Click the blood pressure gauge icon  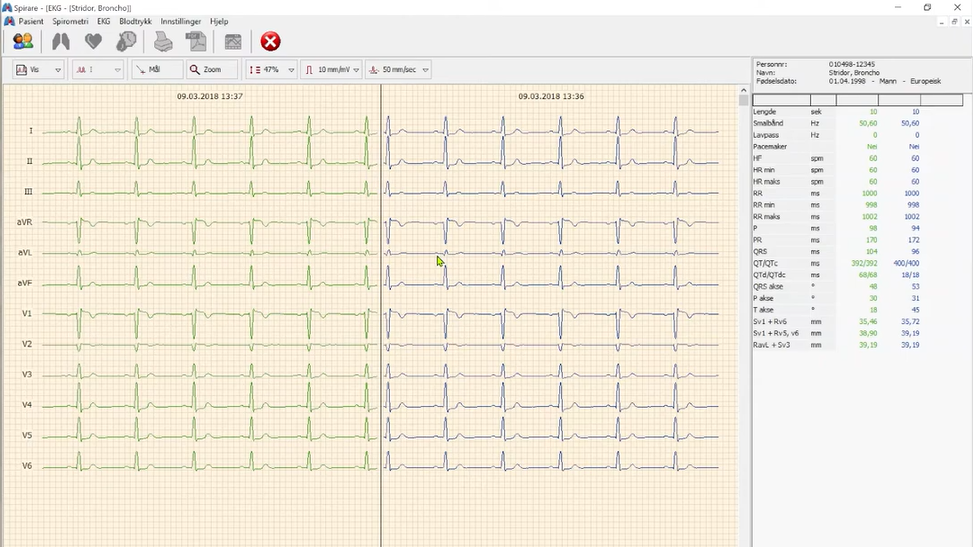tap(126, 42)
